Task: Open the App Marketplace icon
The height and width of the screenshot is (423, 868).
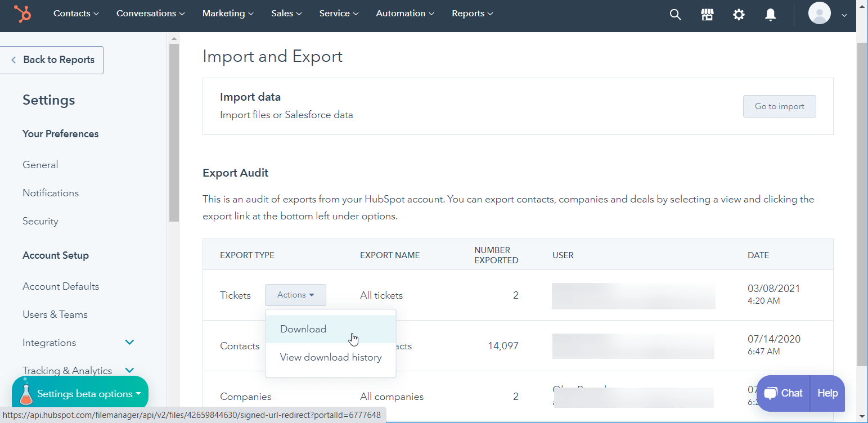Action: [707, 15]
